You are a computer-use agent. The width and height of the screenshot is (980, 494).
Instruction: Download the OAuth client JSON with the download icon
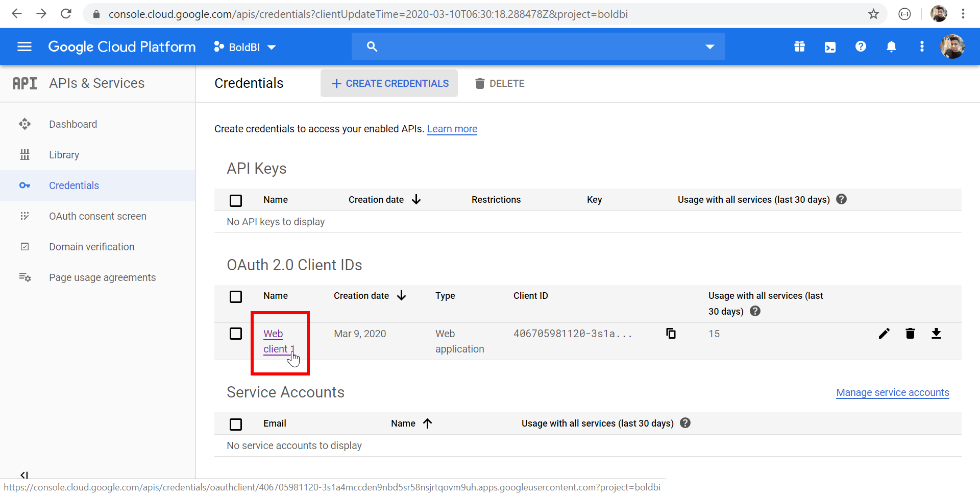click(x=937, y=333)
